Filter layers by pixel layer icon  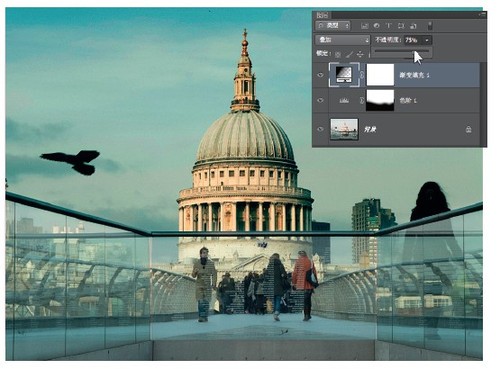point(365,26)
